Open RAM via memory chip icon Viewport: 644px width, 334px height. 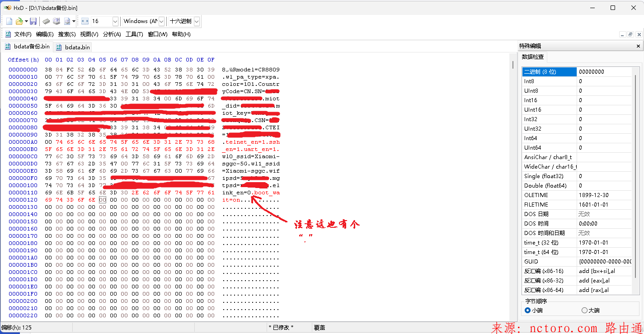point(46,21)
